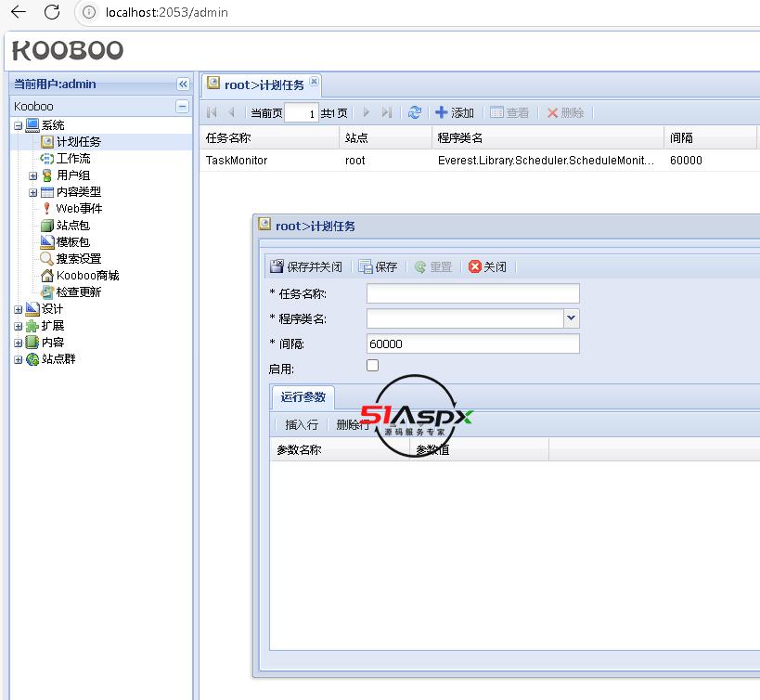Click the KOOBOO logo
Screen dimensions: 760x700
tap(68, 50)
